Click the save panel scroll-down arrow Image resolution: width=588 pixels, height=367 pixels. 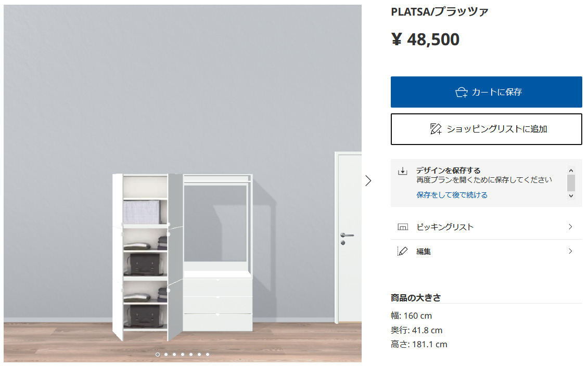click(571, 195)
